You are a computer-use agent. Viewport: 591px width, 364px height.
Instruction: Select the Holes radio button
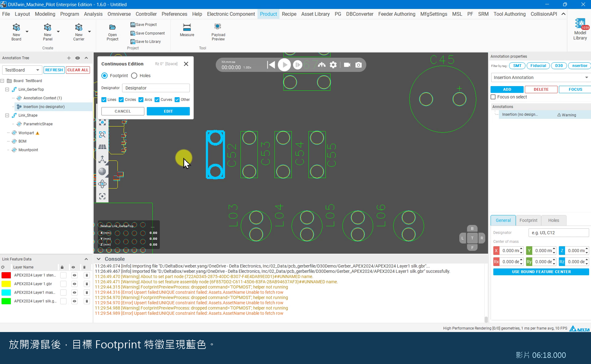[134, 76]
